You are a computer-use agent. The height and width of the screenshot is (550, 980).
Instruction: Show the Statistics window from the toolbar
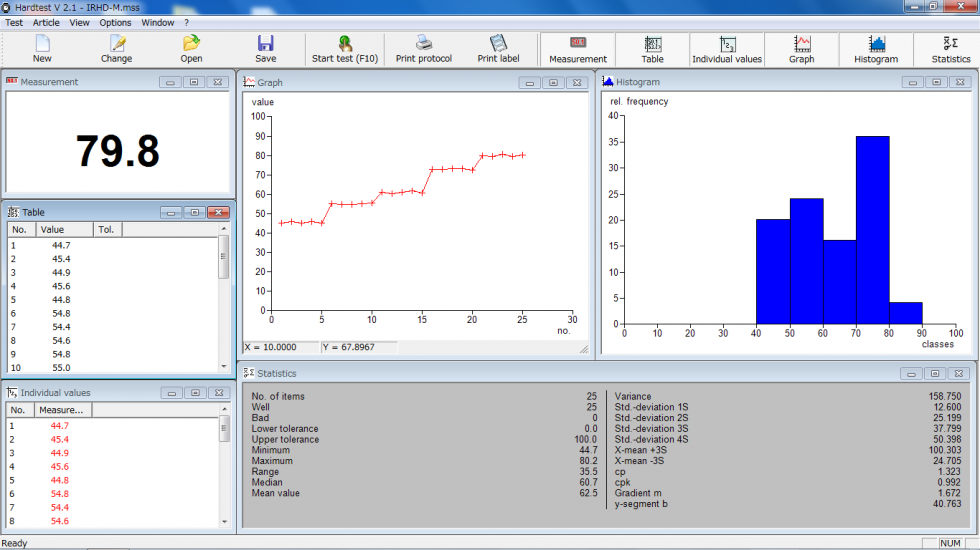tap(950, 44)
